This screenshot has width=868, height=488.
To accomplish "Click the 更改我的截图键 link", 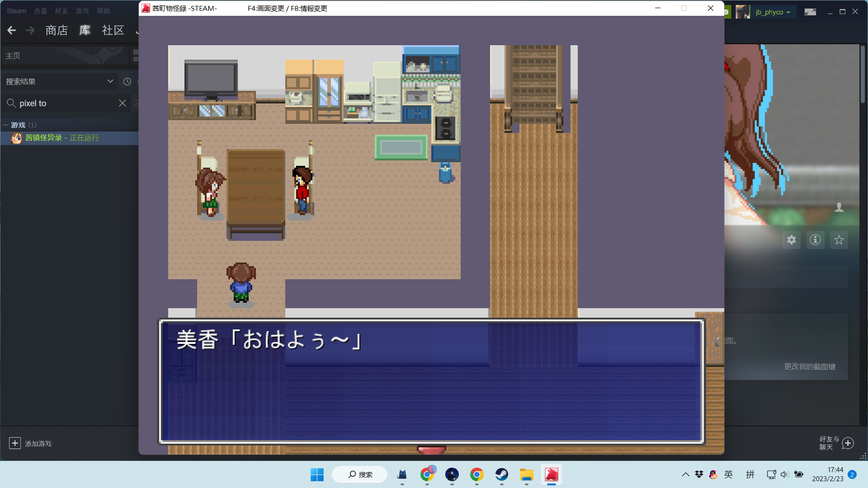I will pyautogui.click(x=809, y=366).
